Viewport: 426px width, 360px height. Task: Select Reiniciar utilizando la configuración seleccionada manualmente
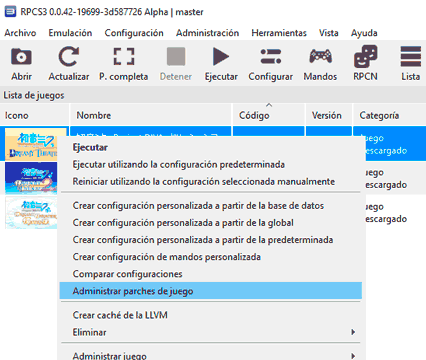click(x=211, y=181)
